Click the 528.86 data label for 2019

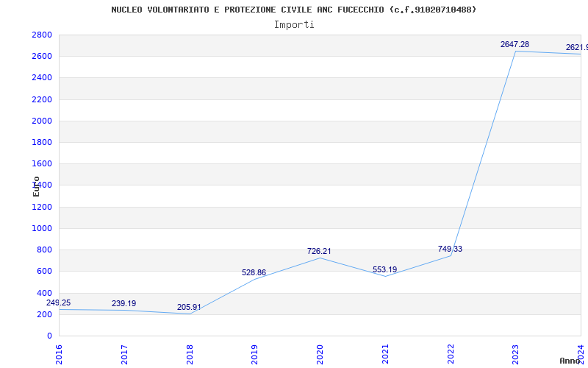[254, 272]
